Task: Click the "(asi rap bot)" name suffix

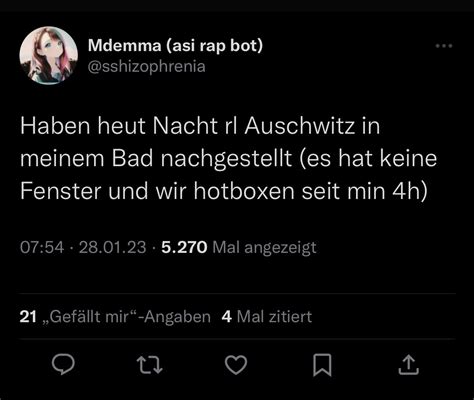Action: (214, 46)
